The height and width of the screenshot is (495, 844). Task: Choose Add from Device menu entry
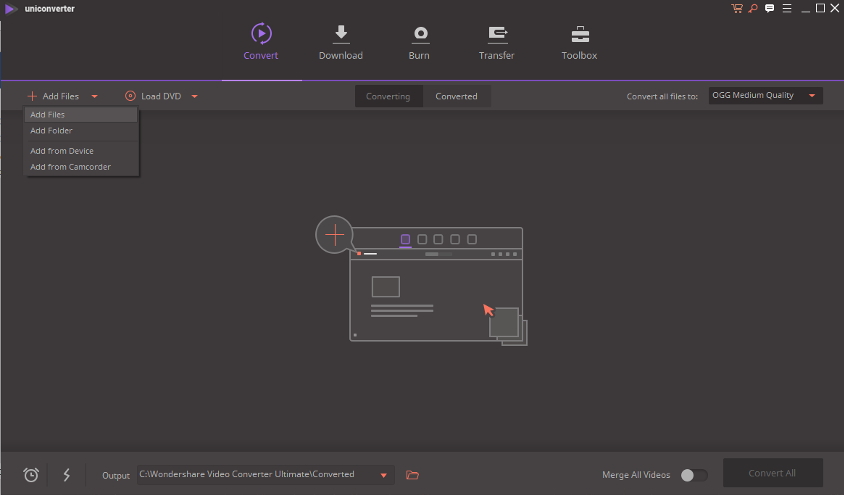point(81,151)
